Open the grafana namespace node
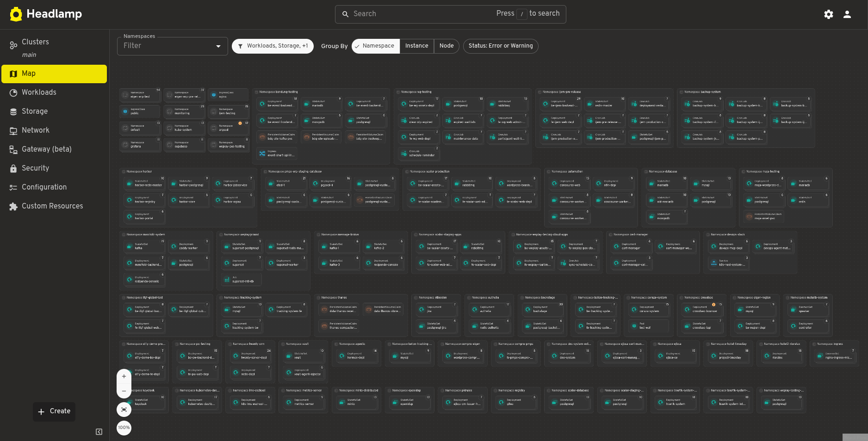This screenshot has height=441, width=868. pos(140,145)
